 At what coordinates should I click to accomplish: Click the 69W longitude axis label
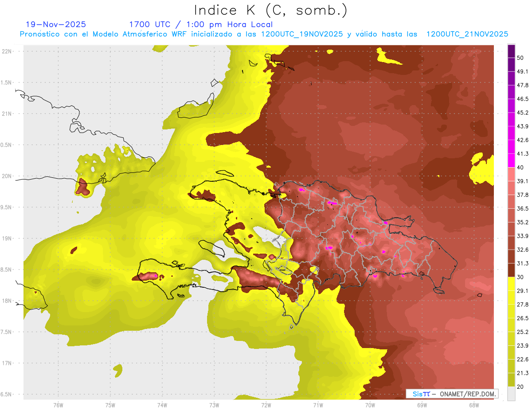tap(422, 405)
